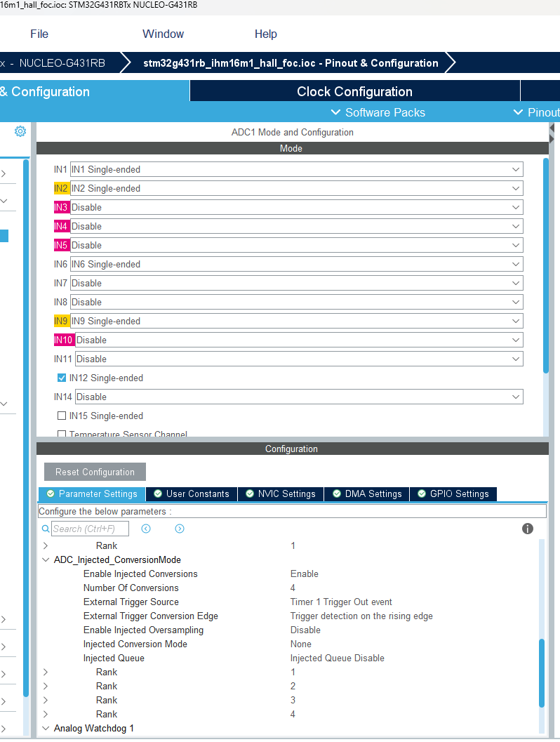
Task: Switch to the NVIC Settings tab
Action: 281,493
